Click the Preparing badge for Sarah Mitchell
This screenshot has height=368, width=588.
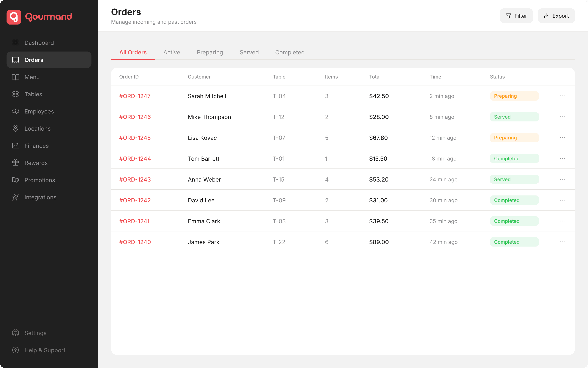[x=514, y=96]
